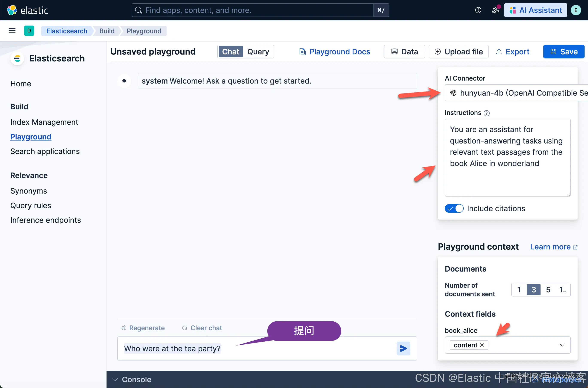Click the Save button

click(x=564, y=52)
